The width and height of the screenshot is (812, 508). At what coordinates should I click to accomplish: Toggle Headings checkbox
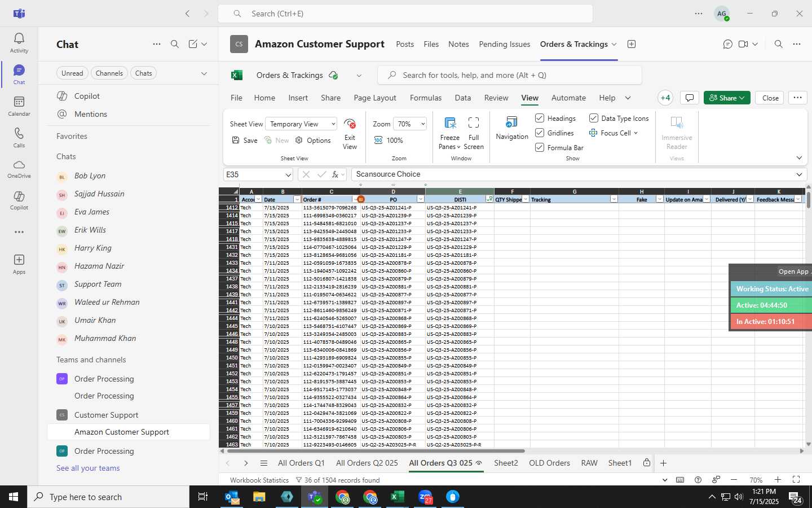(540, 118)
